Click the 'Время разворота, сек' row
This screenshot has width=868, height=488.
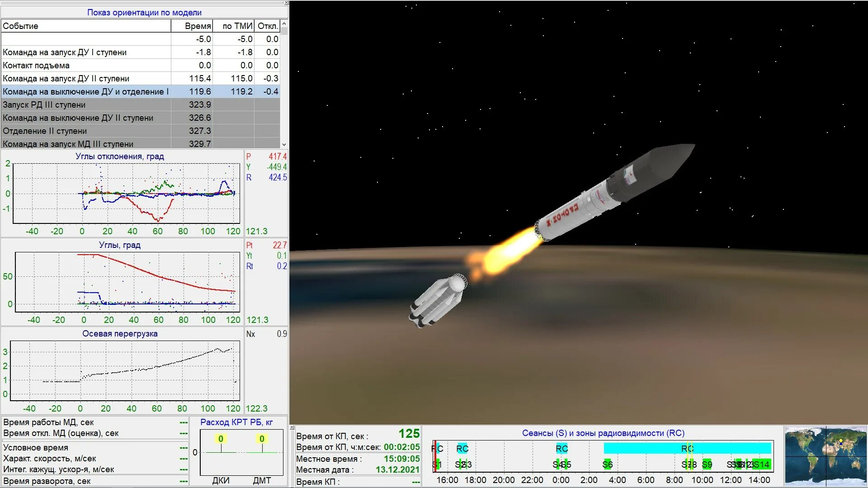[x=95, y=481]
